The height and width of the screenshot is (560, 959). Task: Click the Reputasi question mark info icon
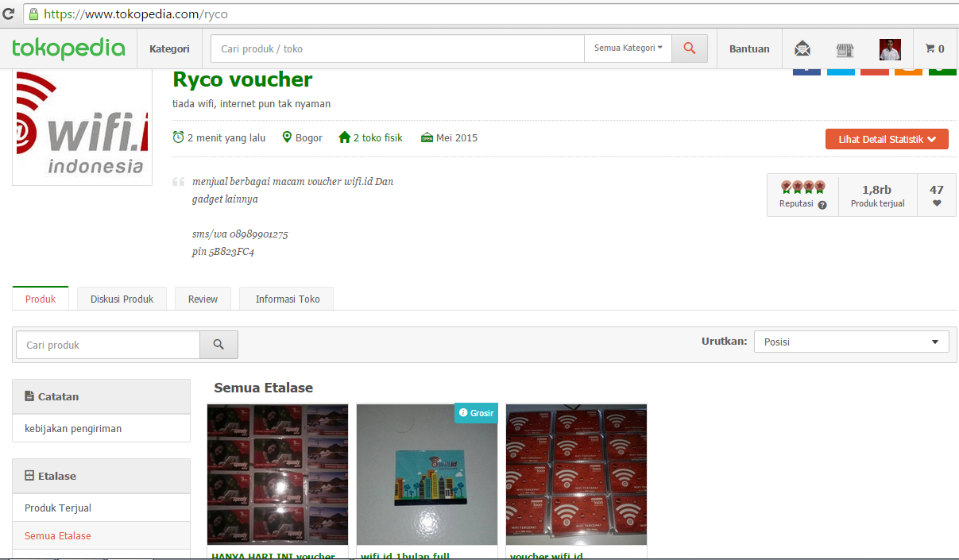(x=822, y=204)
